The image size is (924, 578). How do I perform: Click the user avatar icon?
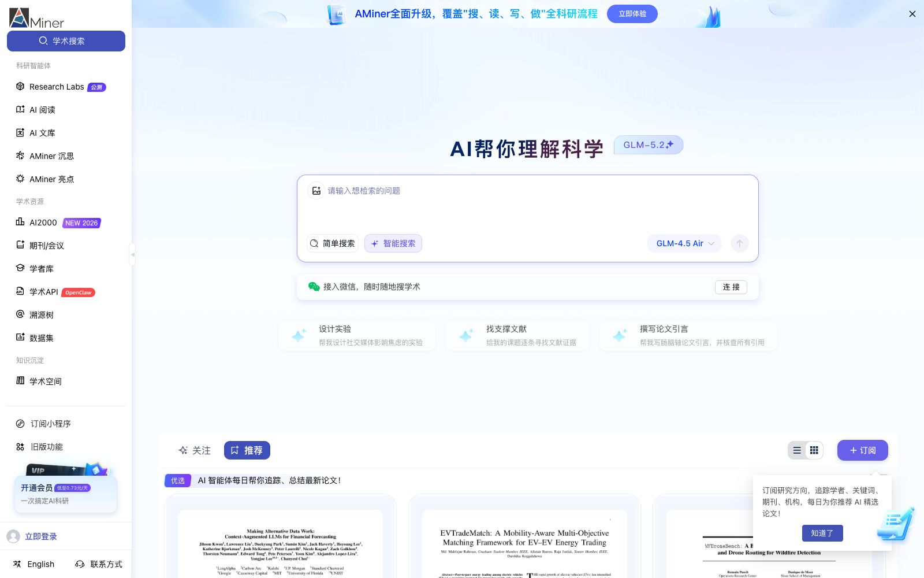[x=13, y=536]
